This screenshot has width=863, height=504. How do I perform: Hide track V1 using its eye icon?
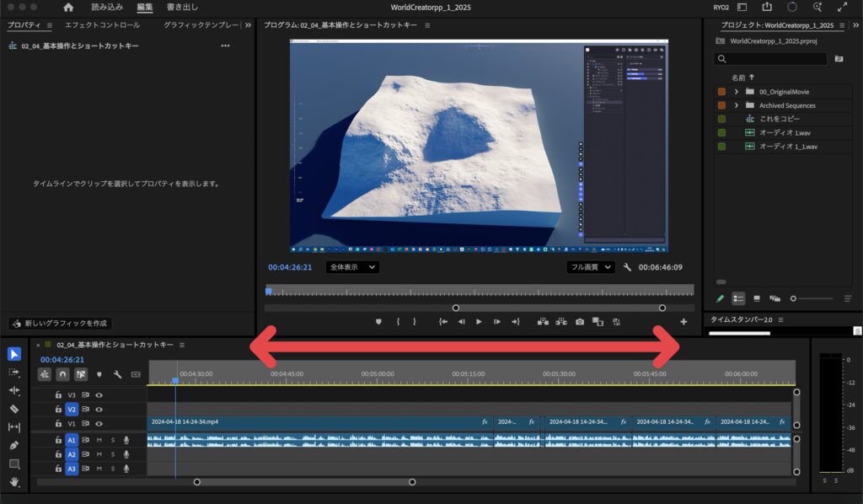point(99,423)
